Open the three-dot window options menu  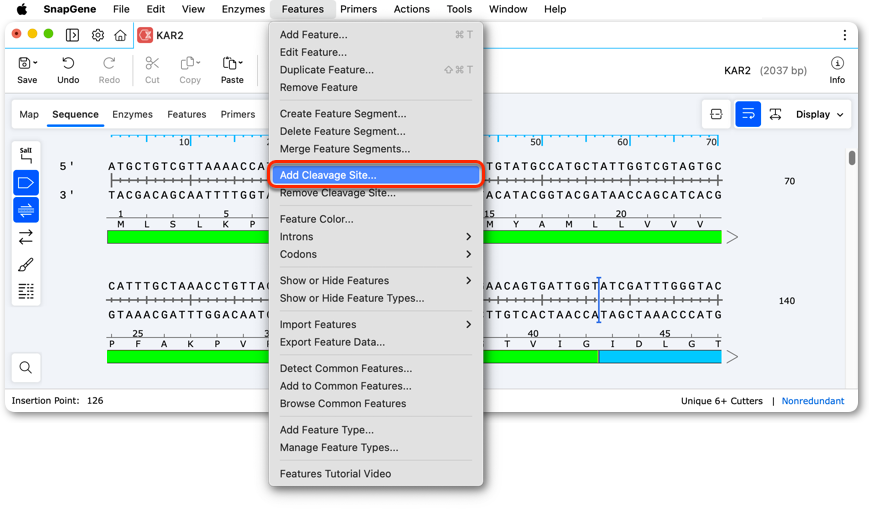(845, 35)
